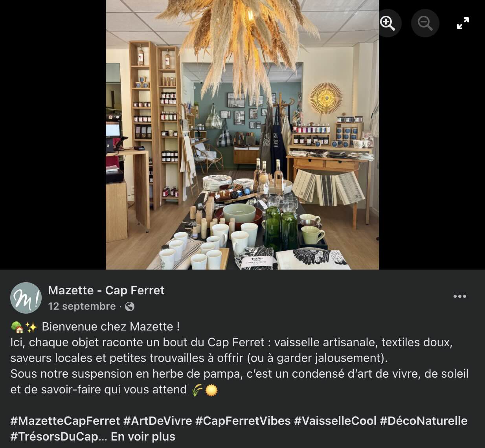Open the post options three-dot menu
The width and height of the screenshot is (485, 448).
pos(459,296)
